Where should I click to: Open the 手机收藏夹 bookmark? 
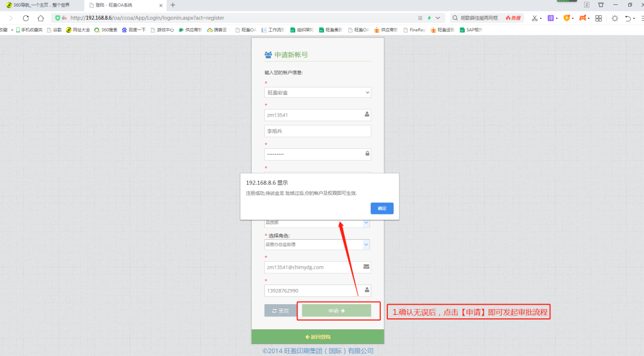29,30
